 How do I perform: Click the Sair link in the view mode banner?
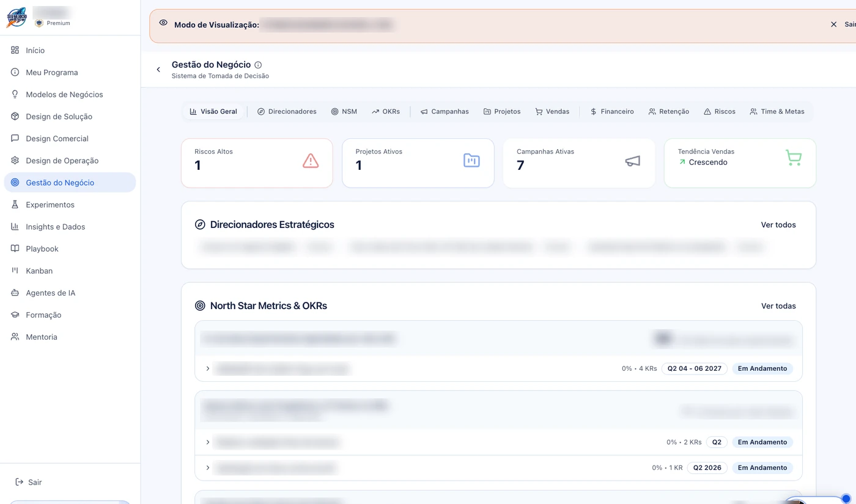(x=850, y=24)
